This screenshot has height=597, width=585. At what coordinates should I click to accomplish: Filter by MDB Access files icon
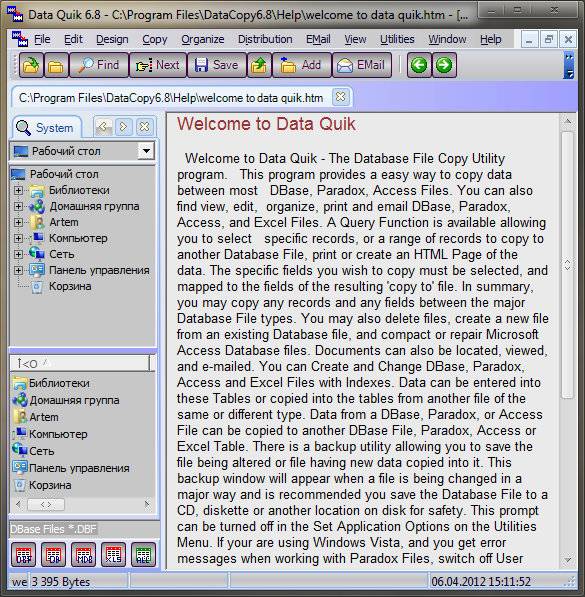[x=83, y=555]
